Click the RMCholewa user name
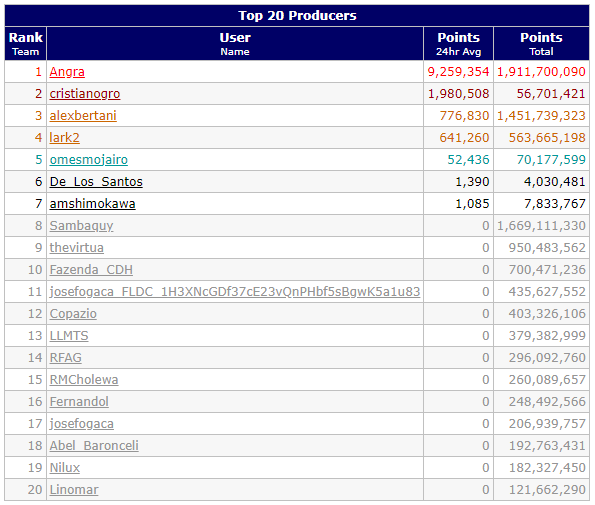The width and height of the screenshot is (595, 505). click(x=84, y=380)
